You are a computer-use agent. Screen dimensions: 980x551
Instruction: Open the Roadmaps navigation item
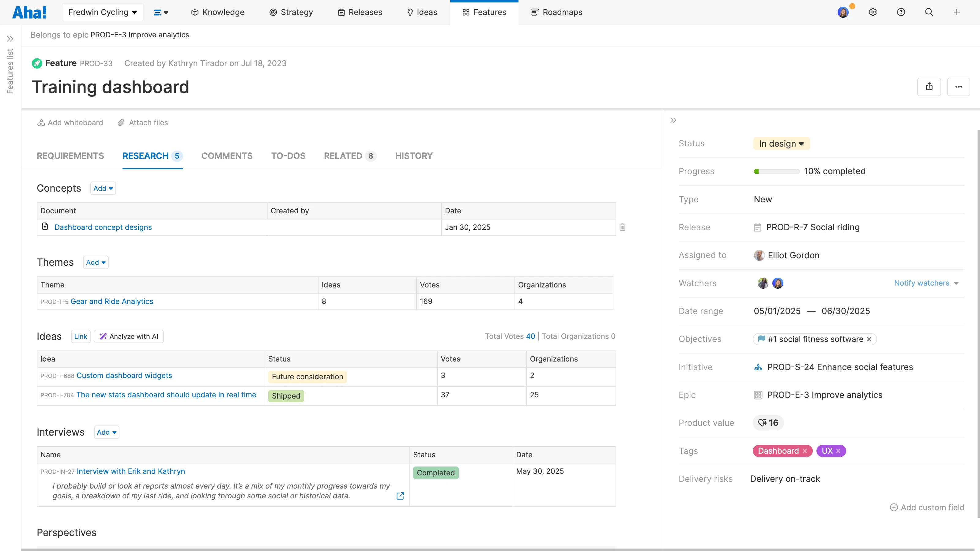coord(556,12)
